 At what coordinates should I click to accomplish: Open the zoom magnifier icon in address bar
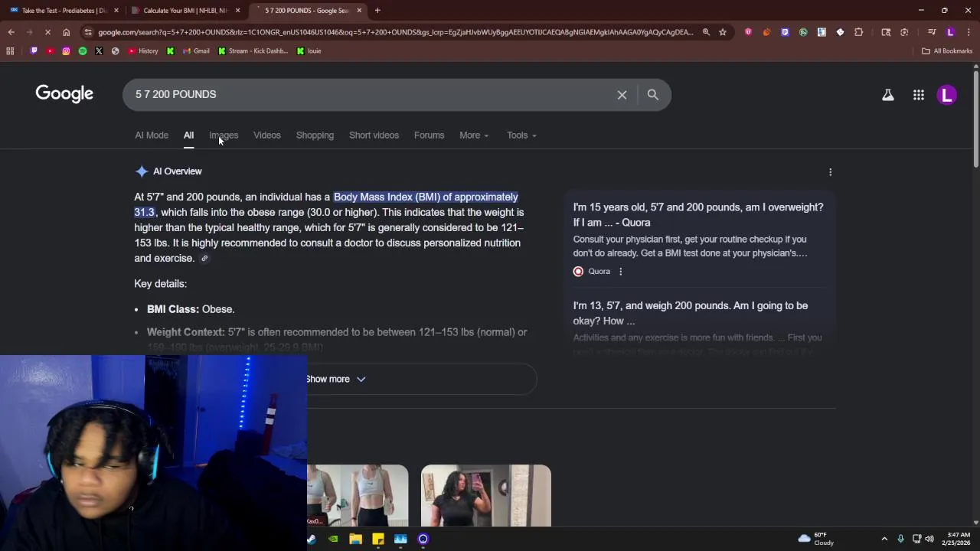click(706, 32)
